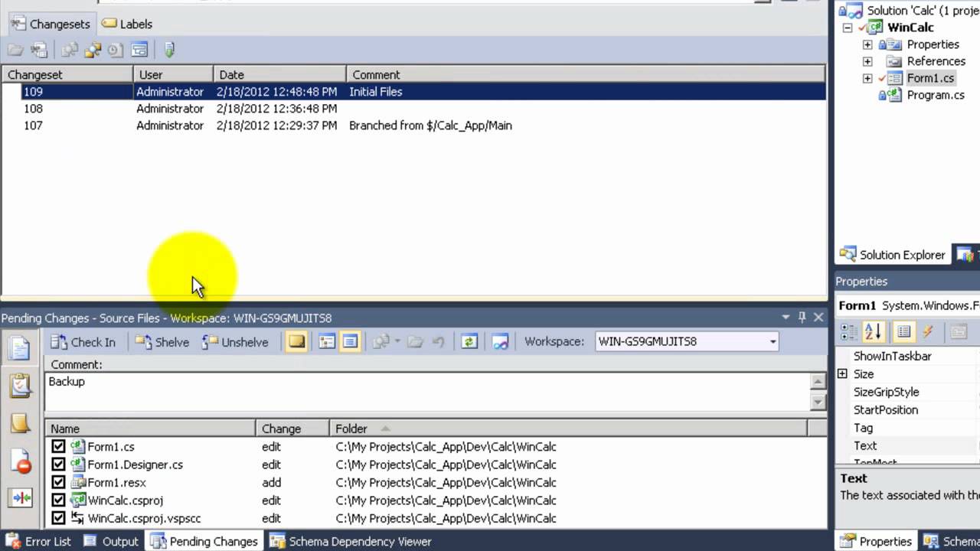
Task: Uncheck the WinCalc.csproj.vspscc checkbox
Action: pyautogui.click(x=58, y=518)
